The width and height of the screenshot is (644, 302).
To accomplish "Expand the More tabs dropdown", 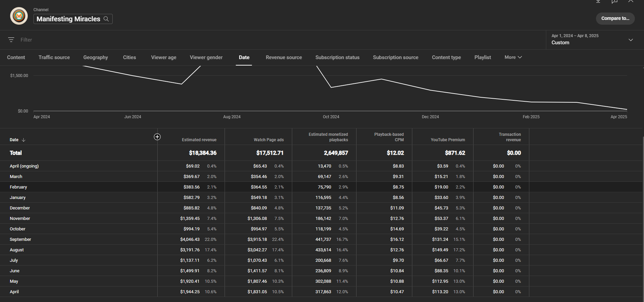I will (513, 57).
